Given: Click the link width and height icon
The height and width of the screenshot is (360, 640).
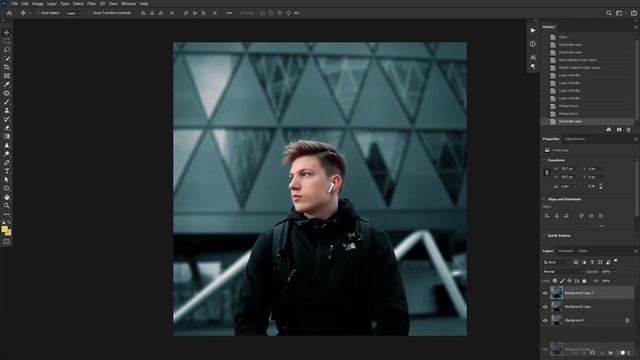Looking at the screenshot, I should pyautogui.click(x=547, y=173).
